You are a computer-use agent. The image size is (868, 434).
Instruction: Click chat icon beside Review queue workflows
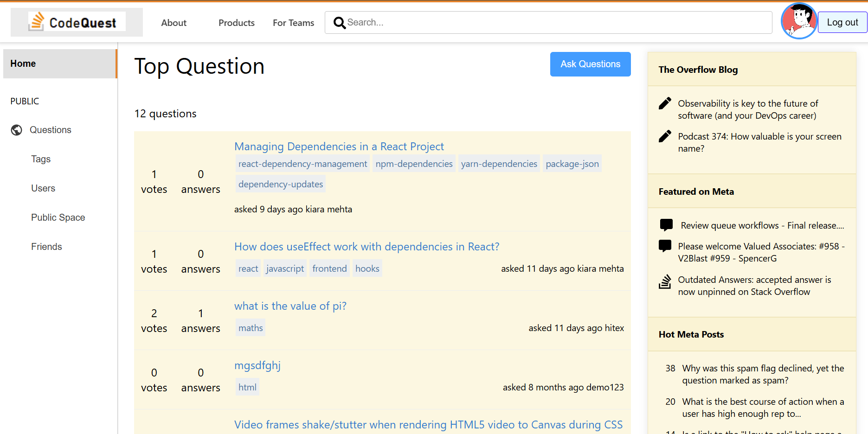666,225
